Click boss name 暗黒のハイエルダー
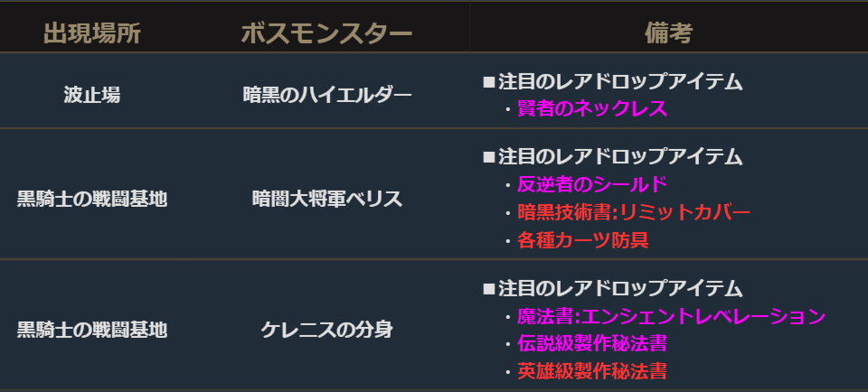 [326, 94]
